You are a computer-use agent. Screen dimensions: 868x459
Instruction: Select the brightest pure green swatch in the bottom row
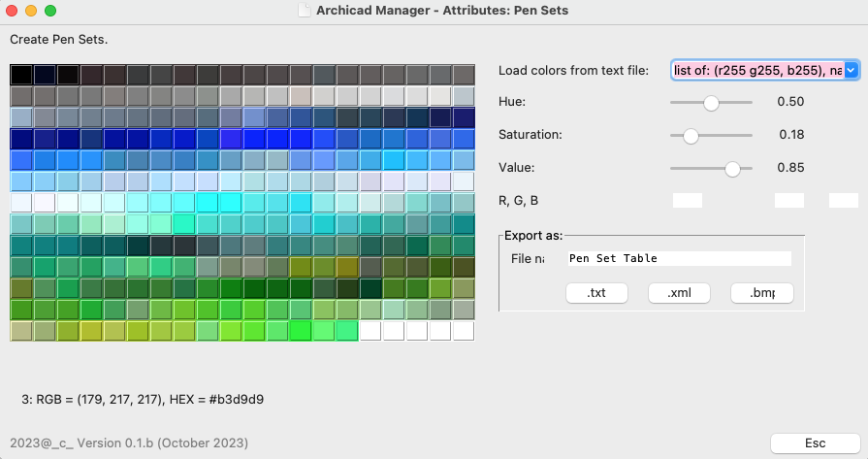click(300, 331)
